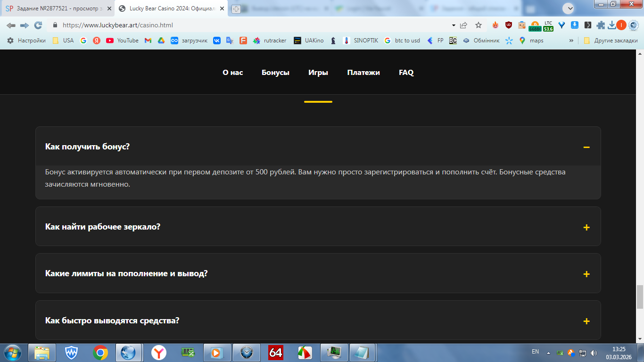Image resolution: width=644 pixels, height=362 pixels.
Task: Open the media player taskbar icon
Action: (217, 353)
